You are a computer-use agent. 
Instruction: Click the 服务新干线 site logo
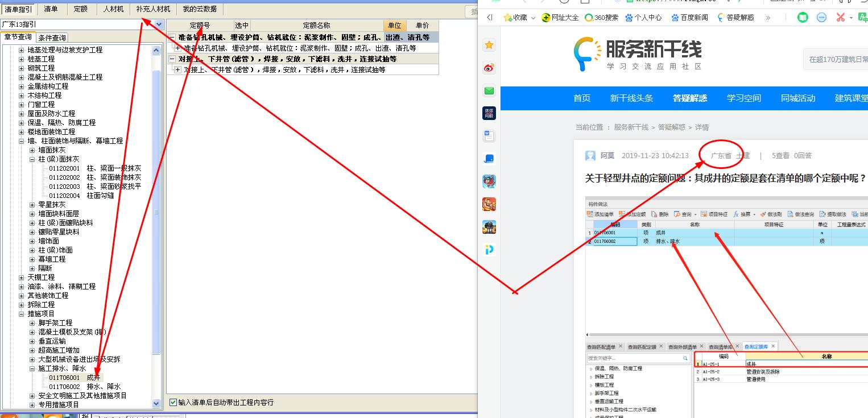click(x=637, y=53)
